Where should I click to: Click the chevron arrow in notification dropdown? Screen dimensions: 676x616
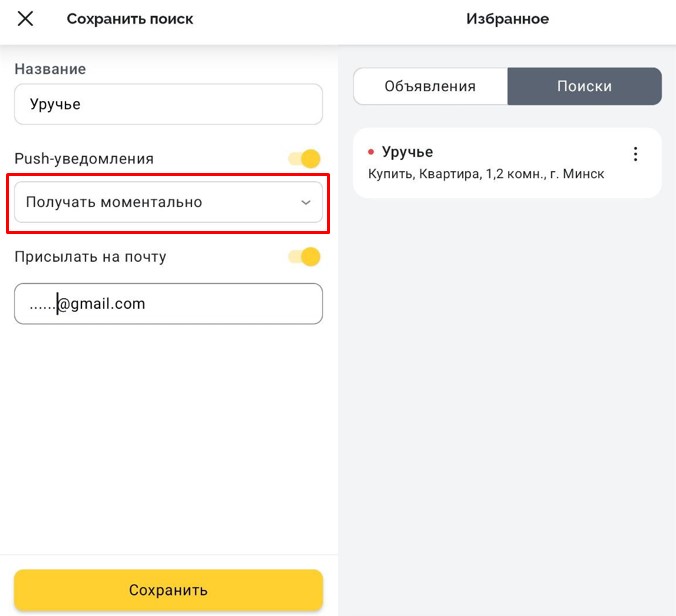[306, 203]
